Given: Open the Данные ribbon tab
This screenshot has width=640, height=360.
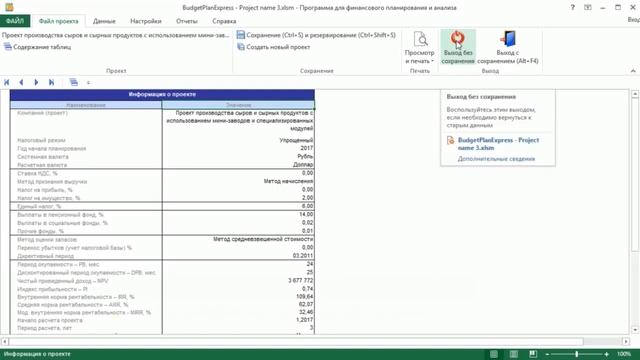Looking at the screenshot, I should click(x=104, y=21).
